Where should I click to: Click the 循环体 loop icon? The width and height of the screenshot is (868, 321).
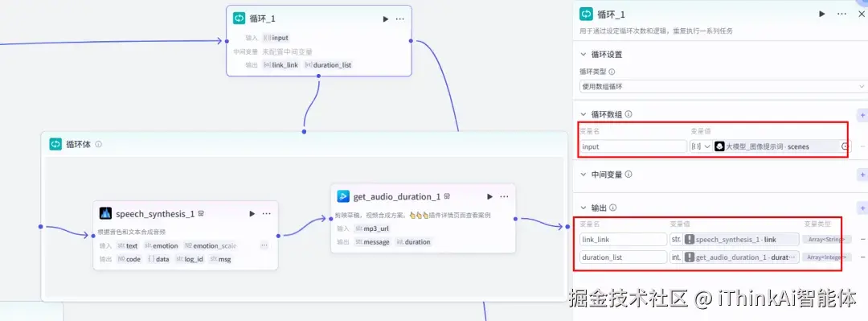(55, 144)
